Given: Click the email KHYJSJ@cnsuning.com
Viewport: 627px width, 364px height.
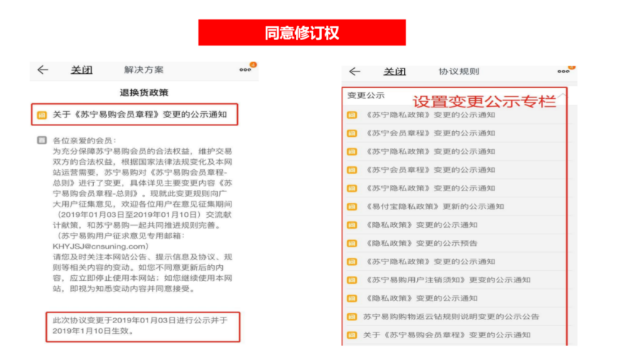Looking at the screenshot, I should coord(100,246).
